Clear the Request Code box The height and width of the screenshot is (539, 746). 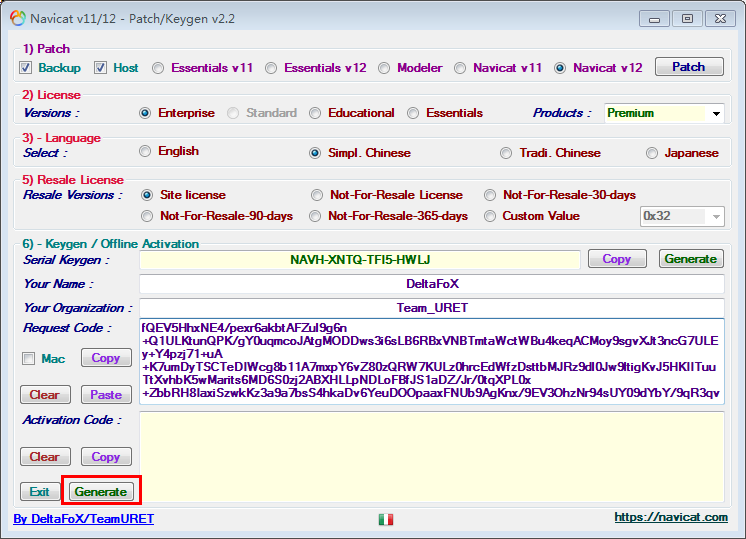coord(45,395)
